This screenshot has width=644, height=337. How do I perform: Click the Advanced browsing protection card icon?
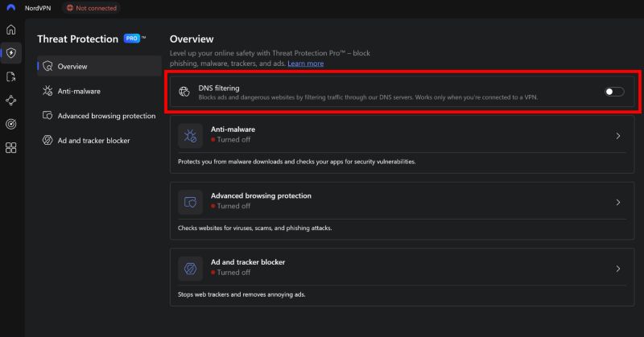190,203
